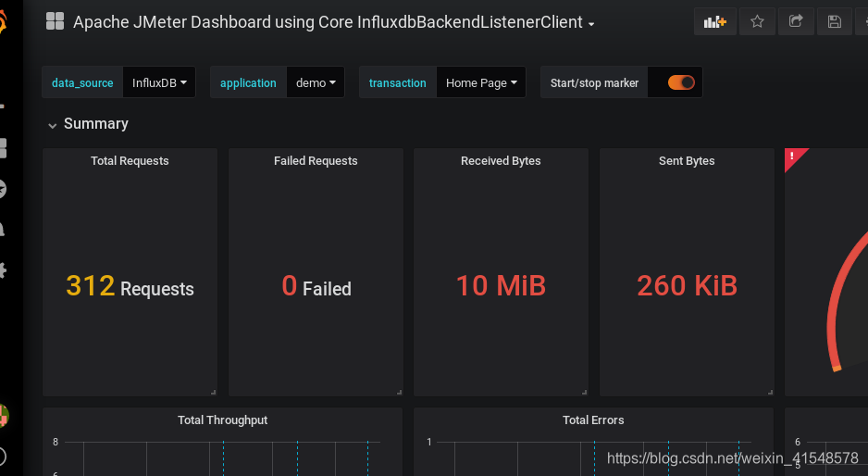Click the application variable label
This screenshot has height=476, width=868.
pyautogui.click(x=248, y=82)
